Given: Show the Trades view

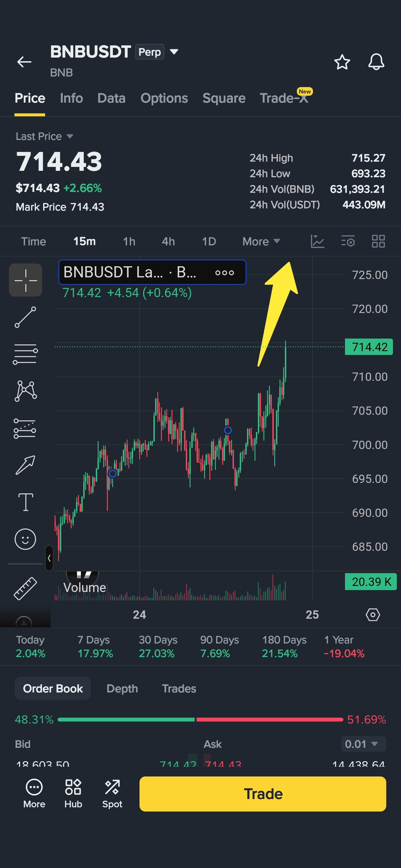Looking at the screenshot, I should (179, 688).
